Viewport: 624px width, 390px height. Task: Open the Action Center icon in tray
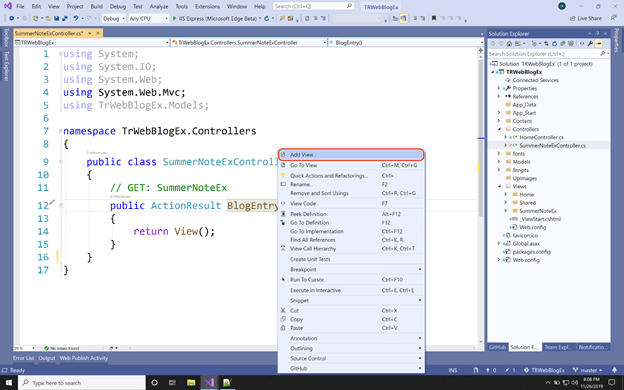(x=612, y=382)
